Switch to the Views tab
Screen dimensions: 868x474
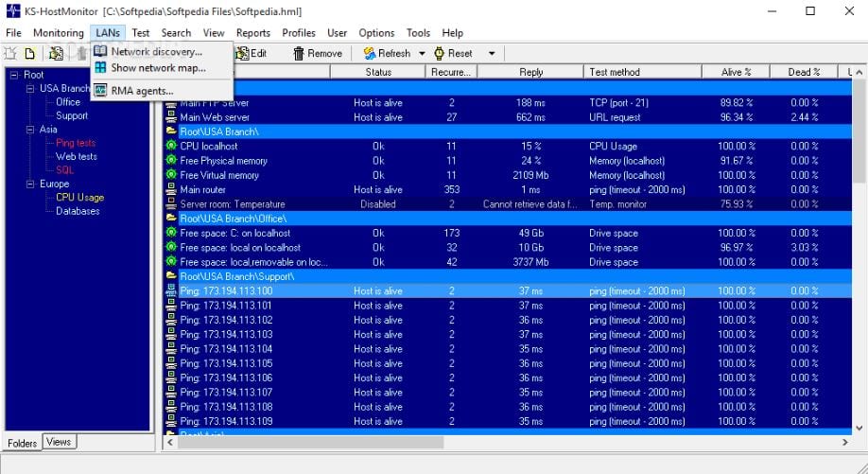tap(59, 442)
